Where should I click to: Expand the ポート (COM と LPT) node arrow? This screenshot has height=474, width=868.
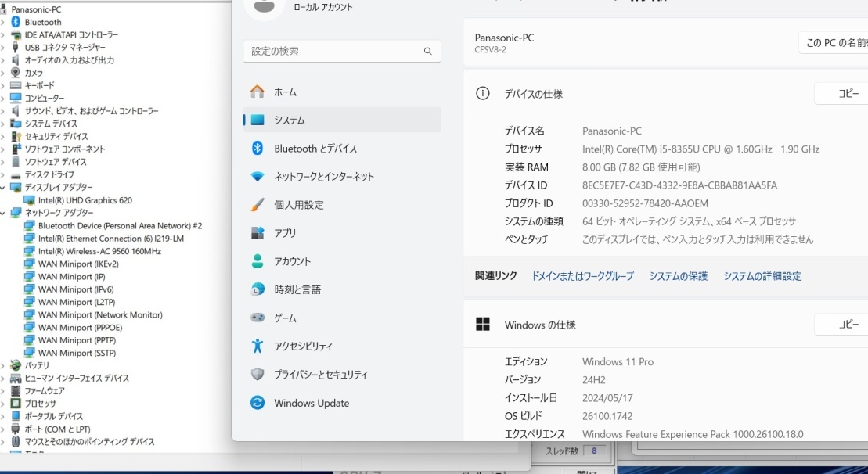click(4, 429)
